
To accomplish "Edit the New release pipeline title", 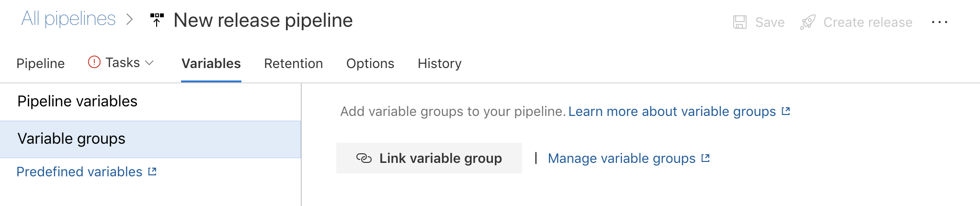I will click(x=263, y=20).
